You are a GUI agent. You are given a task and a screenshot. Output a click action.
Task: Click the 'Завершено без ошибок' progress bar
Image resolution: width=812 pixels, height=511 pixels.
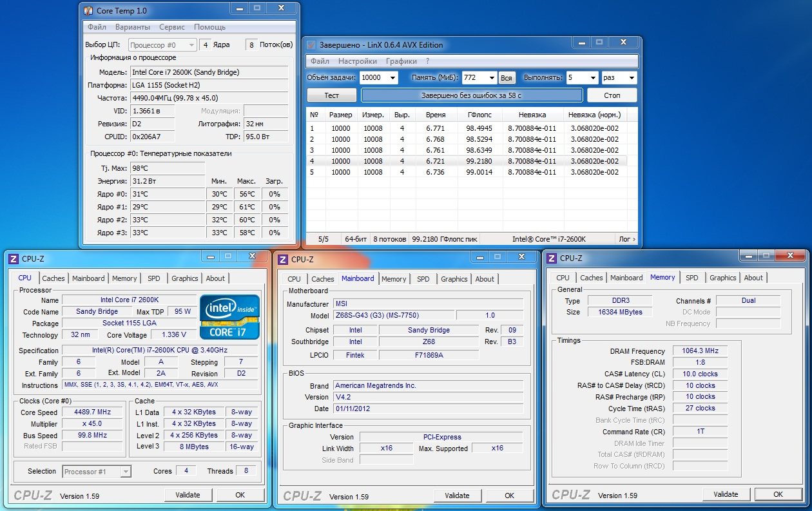coord(471,95)
